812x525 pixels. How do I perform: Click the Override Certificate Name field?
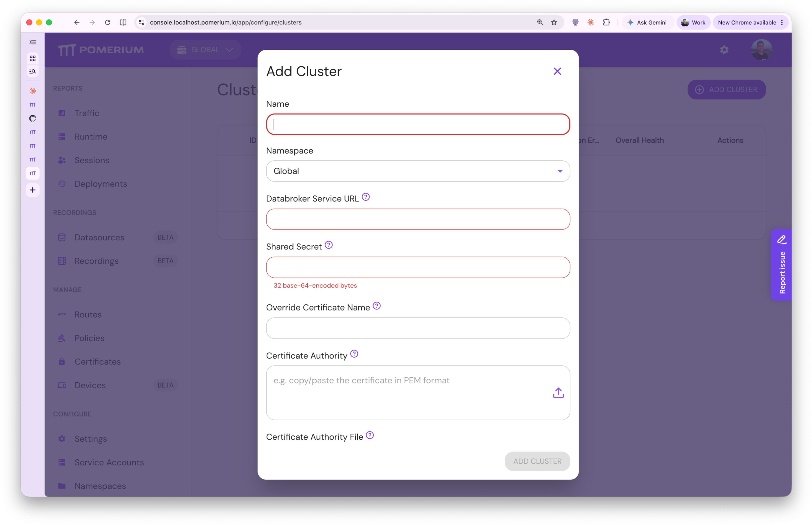point(418,328)
